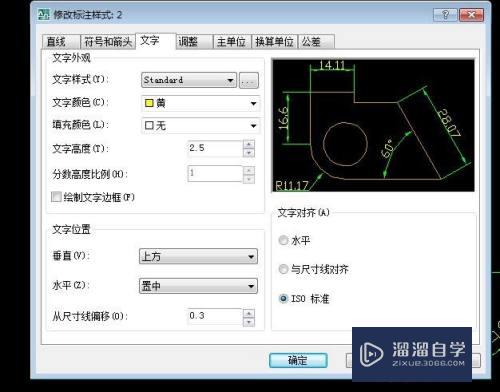This screenshot has height=392, width=500.
Task: Increase 从尺寸线偏移 with the up arrow
Action: (x=249, y=313)
